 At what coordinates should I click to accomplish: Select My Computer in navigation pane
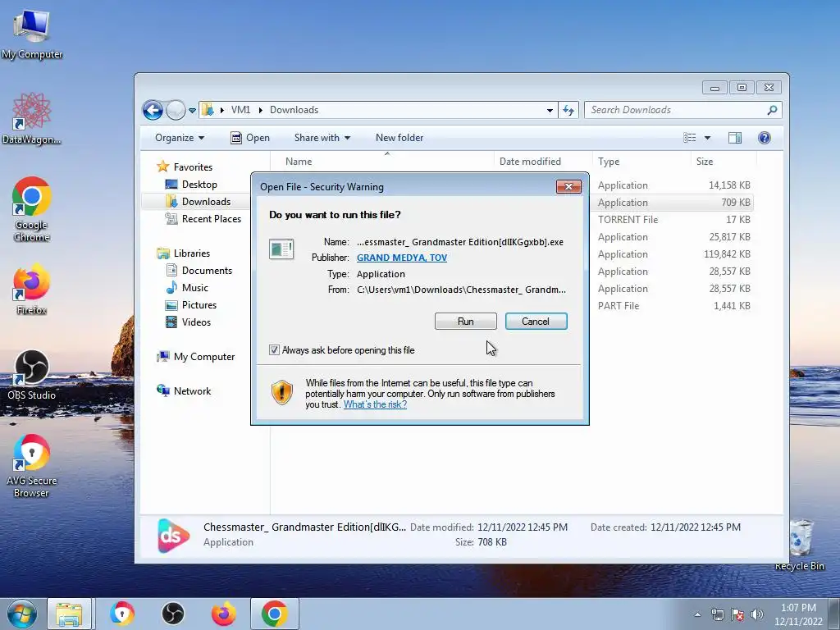[x=204, y=357]
